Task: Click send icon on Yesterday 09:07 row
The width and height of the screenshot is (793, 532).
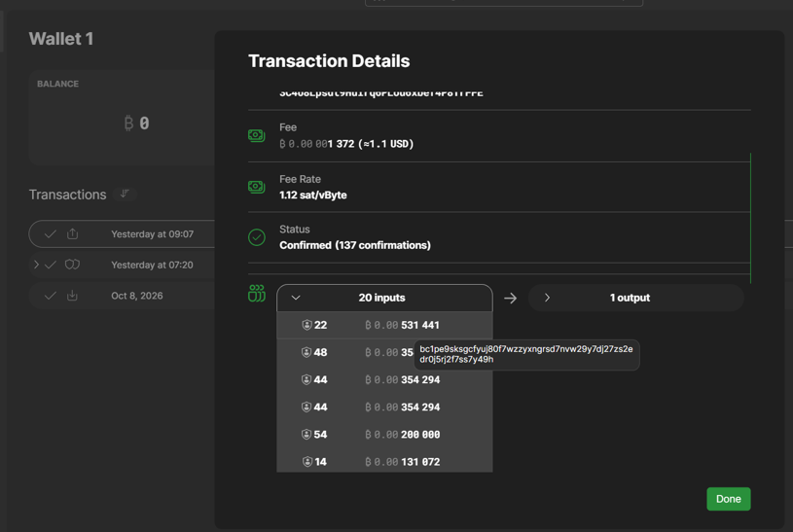Action: tap(72, 233)
